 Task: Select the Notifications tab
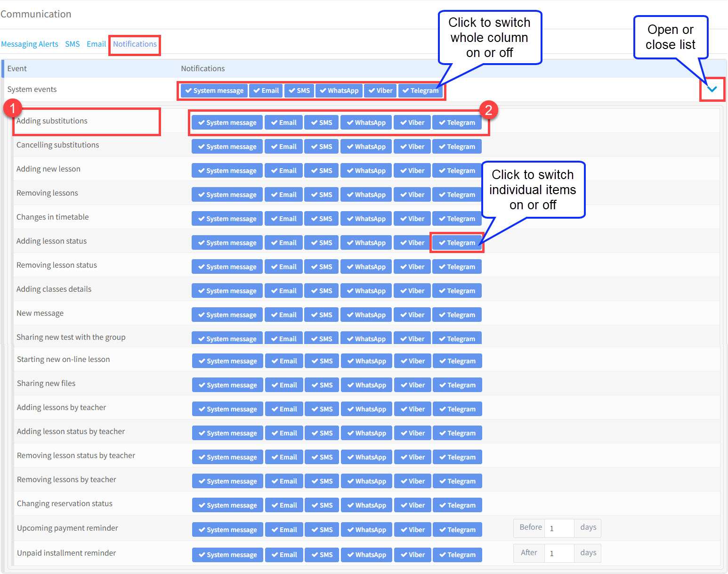[135, 44]
